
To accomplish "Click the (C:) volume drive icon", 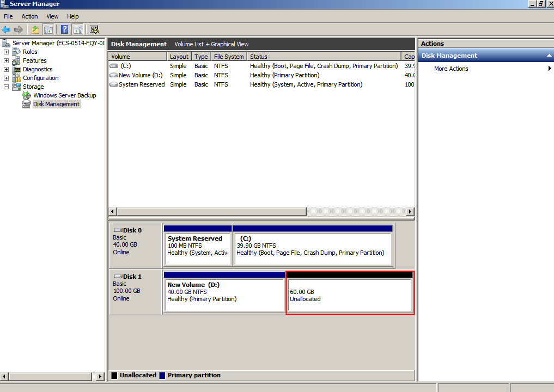I will (114, 66).
